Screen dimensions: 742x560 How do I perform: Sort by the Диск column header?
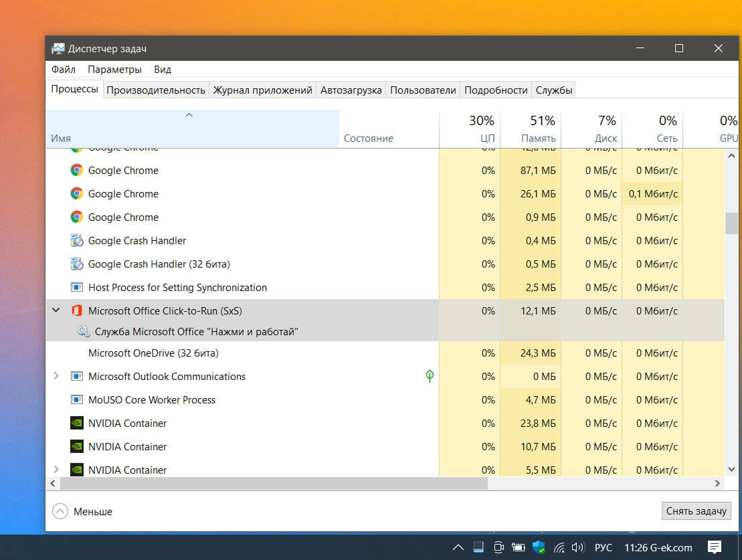coord(591,128)
